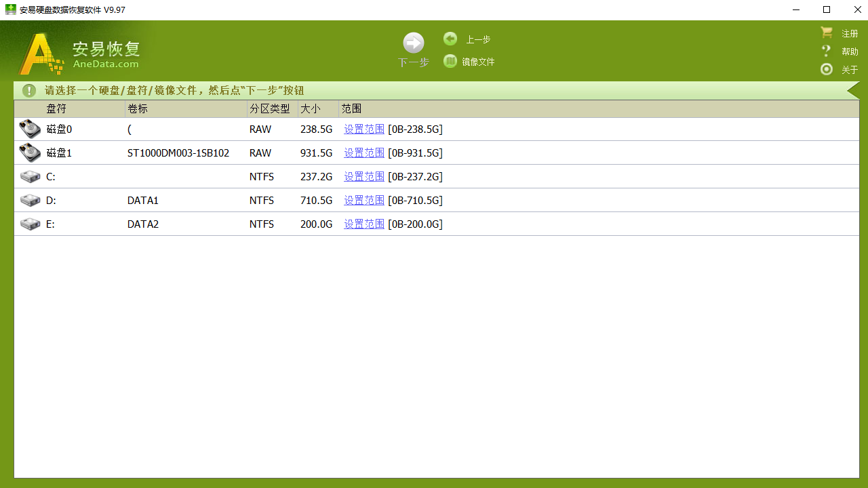Click the drive icon for DATA1 partition
The width and height of the screenshot is (868, 488).
30,200
